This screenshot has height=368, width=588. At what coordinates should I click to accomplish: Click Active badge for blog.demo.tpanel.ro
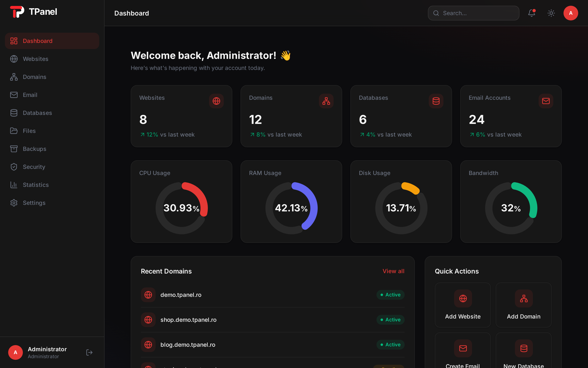coord(390,345)
